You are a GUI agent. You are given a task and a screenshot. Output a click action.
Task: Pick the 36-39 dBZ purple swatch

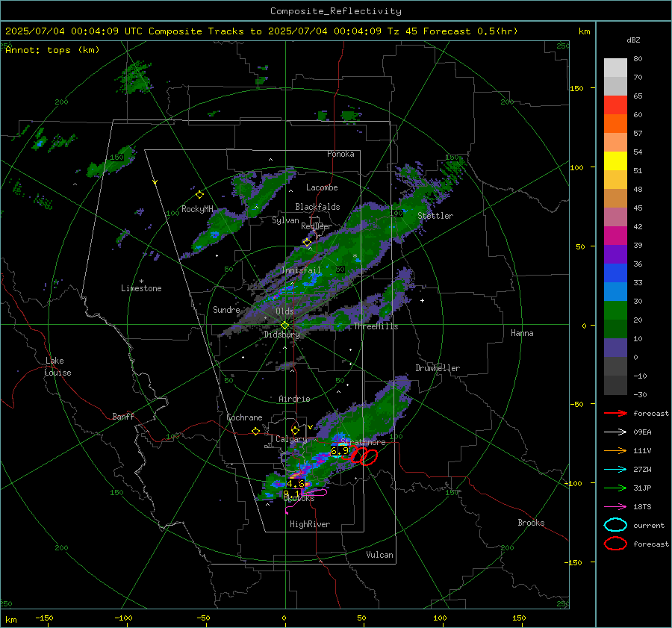click(615, 254)
